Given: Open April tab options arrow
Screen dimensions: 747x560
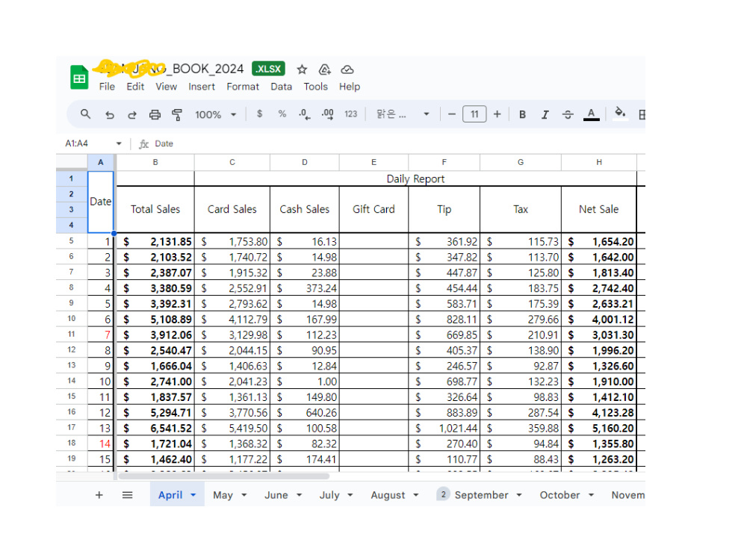Looking at the screenshot, I should click(x=193, y=495).
